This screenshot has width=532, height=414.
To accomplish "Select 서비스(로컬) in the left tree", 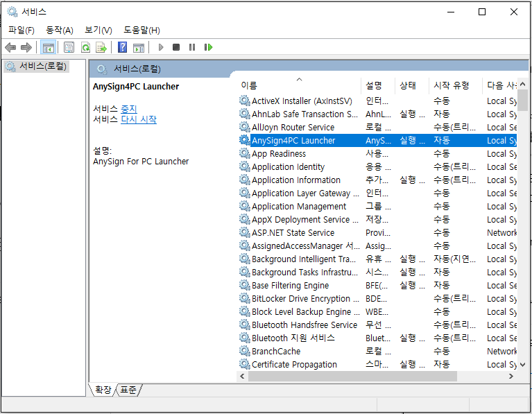I will click(37, 66).
